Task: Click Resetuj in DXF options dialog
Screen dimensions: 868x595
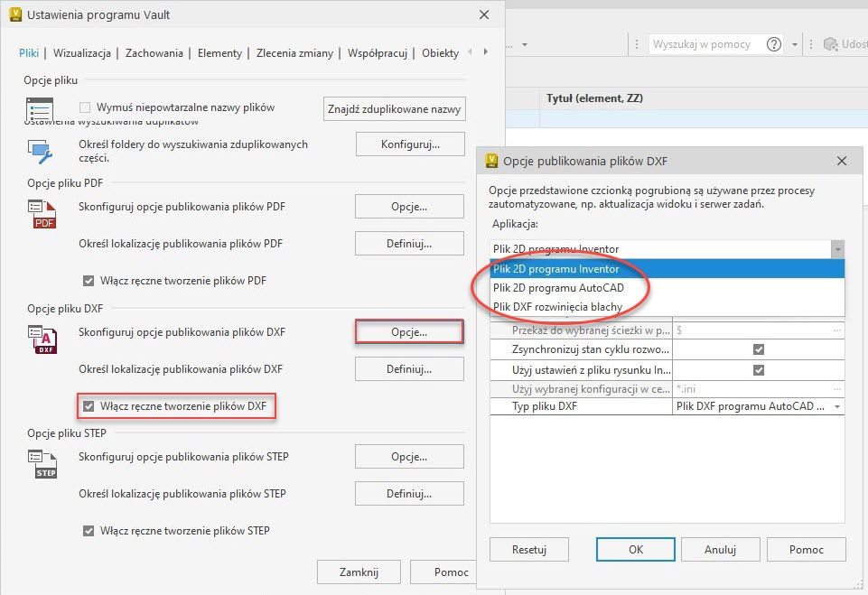Action: (529, 550)
